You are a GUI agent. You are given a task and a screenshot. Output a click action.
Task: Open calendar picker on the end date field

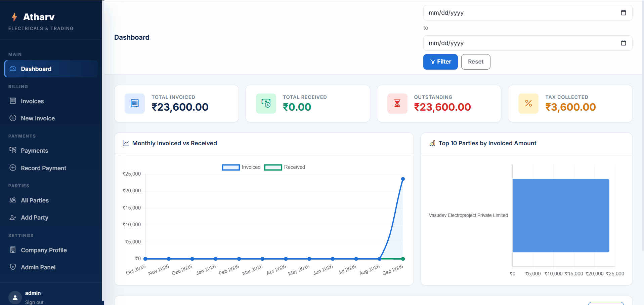[624, 43]
